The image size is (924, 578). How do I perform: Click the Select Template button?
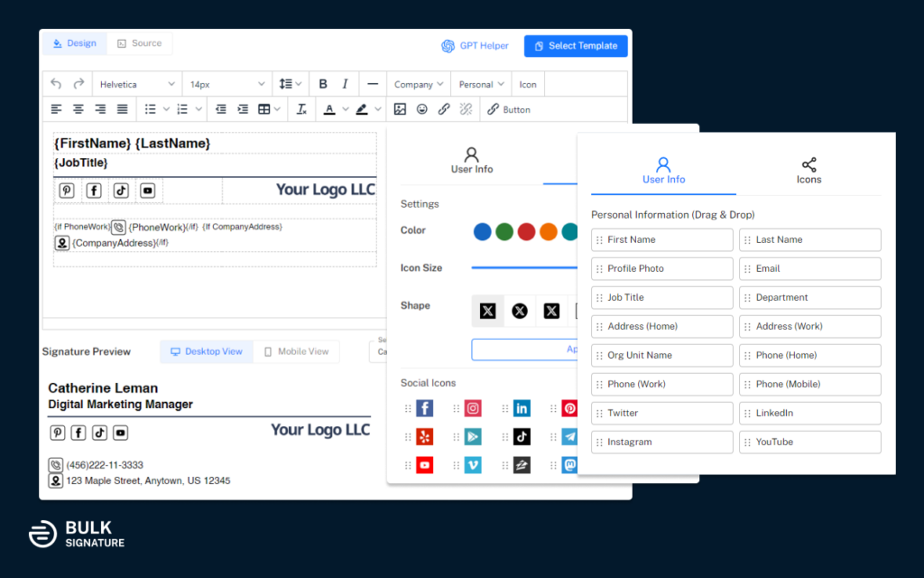tap(576, 46)
